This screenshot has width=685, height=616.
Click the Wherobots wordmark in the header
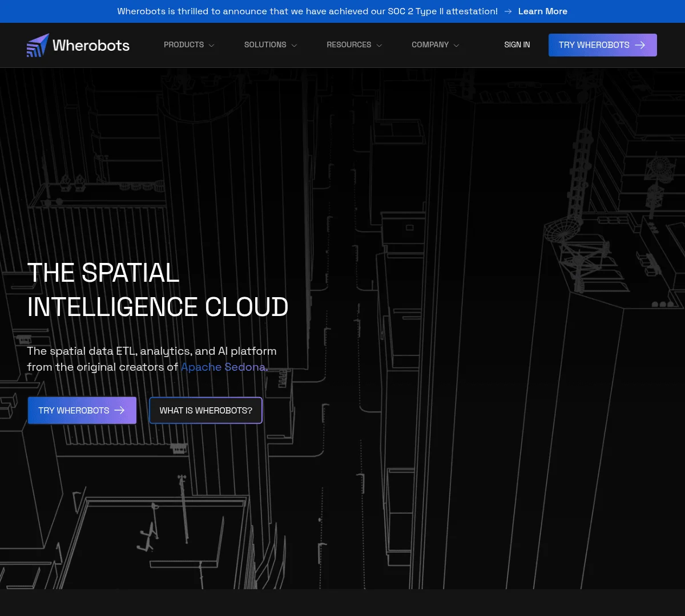[x=91, y=45]
